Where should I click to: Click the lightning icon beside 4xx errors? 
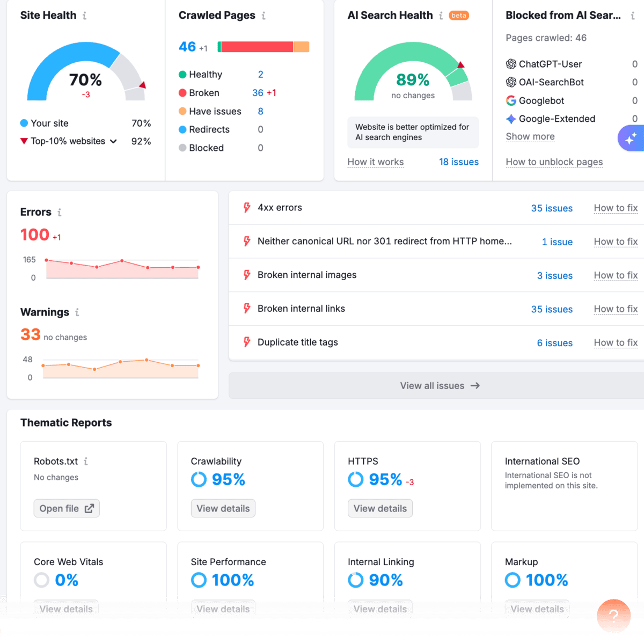pos(246,208)
